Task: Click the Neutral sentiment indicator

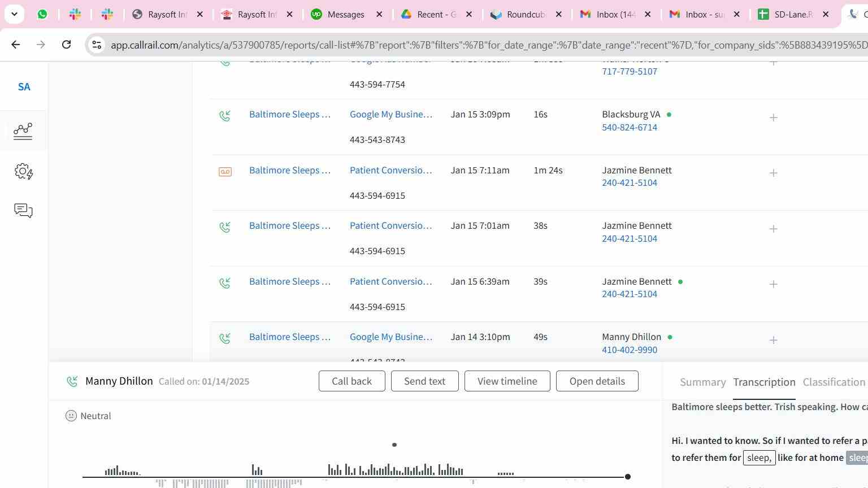Action: 88,416
